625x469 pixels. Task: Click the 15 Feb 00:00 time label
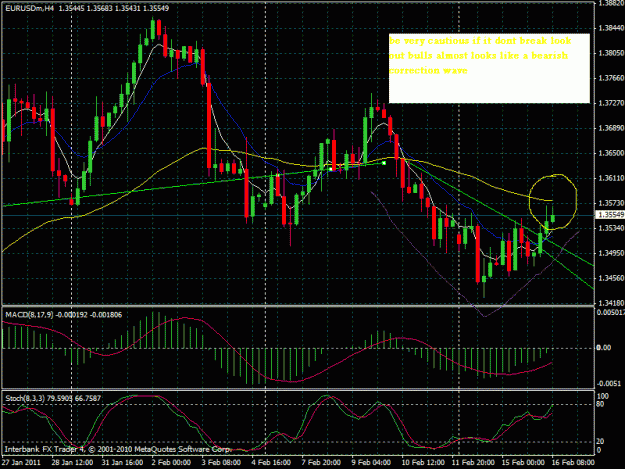(x=523, y=462)
